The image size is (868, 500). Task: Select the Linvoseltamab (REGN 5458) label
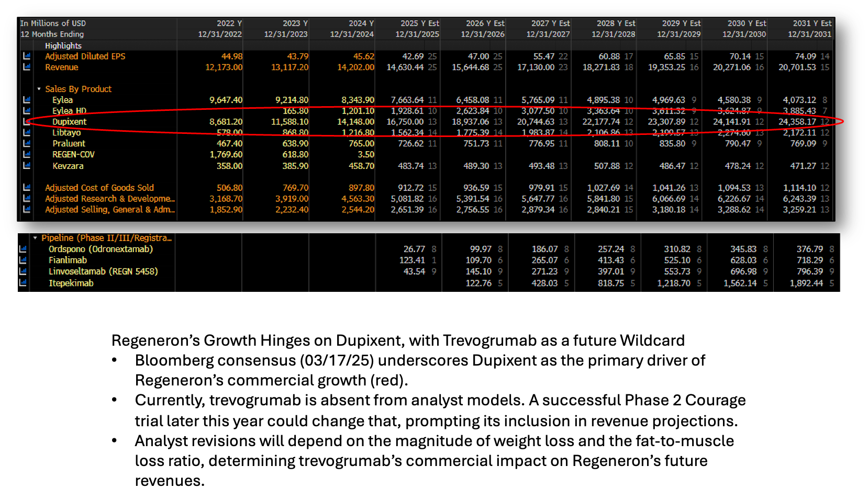click(103, 271)
